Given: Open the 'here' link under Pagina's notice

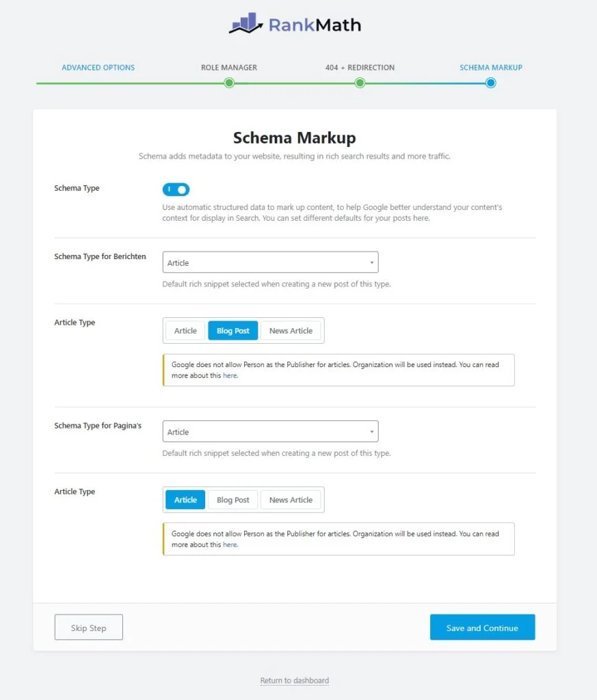Looking at the screenshot, I should (x=230, y=545).
